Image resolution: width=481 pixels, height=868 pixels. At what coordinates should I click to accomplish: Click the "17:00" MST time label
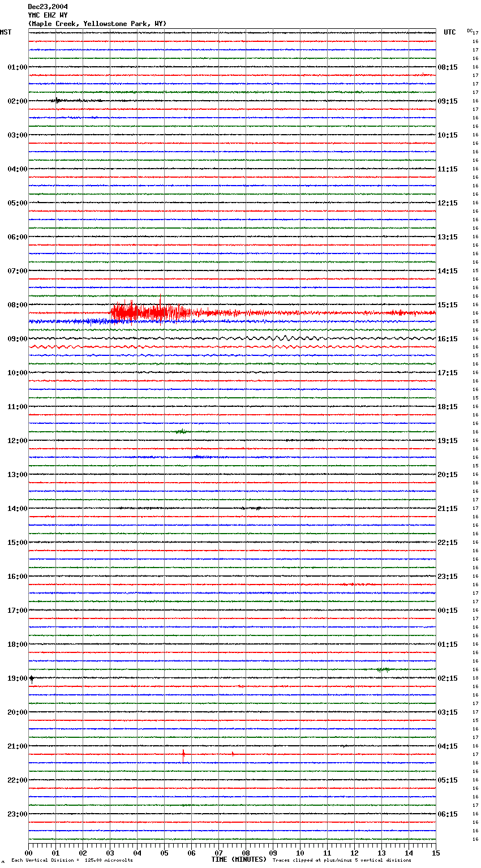[x=18, y=611]
